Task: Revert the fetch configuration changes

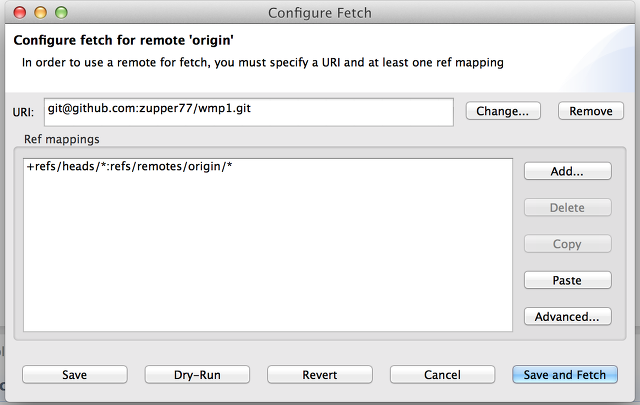Action: [x=320, y=374]
